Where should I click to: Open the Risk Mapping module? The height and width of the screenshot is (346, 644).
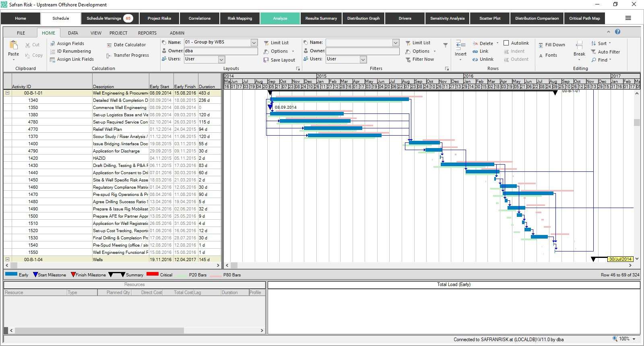240,19
